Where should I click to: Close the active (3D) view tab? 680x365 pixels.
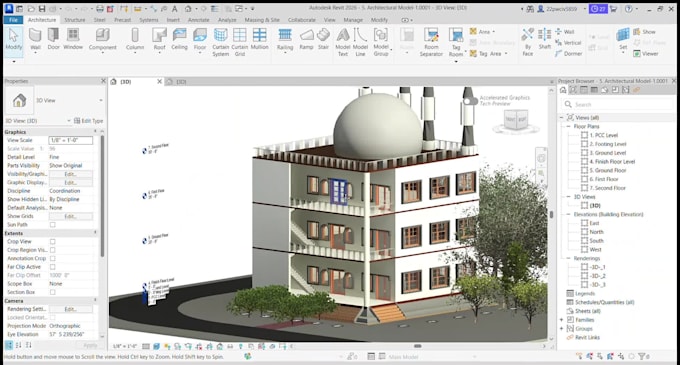click(x=159, y=81)
